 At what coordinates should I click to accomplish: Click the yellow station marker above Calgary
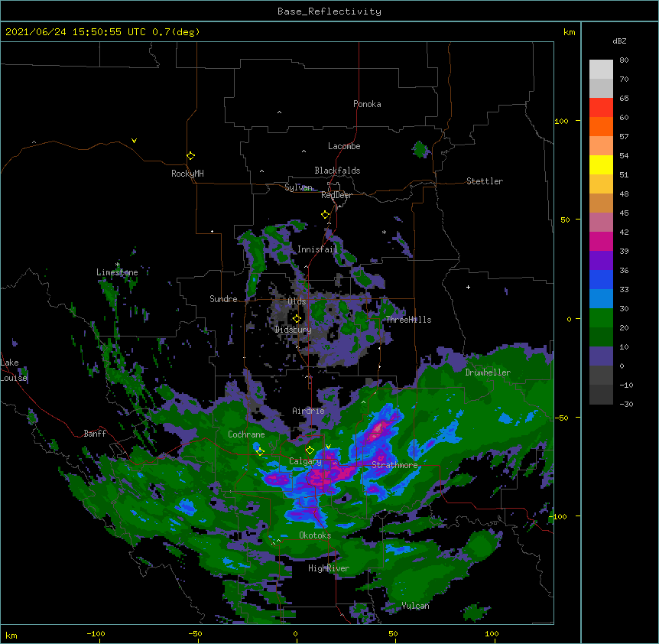click(310, 450)
